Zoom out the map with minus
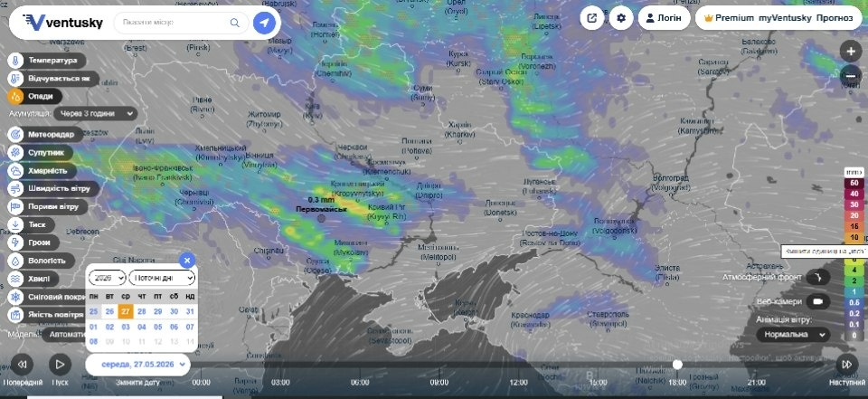Screen dimensions: 868x399 850,75
